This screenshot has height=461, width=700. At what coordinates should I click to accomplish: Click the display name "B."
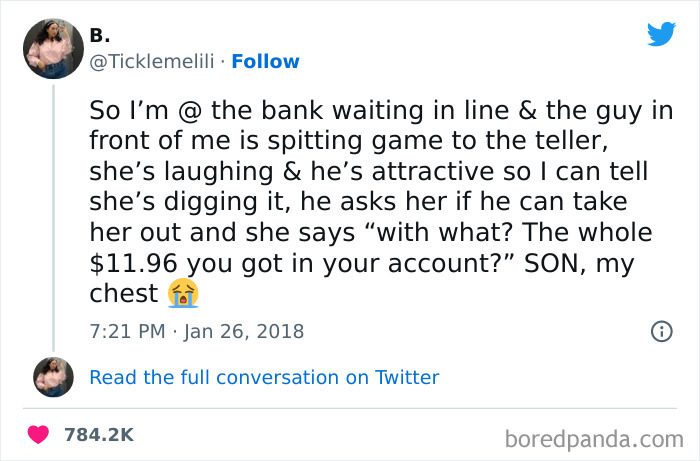point(101,35)
